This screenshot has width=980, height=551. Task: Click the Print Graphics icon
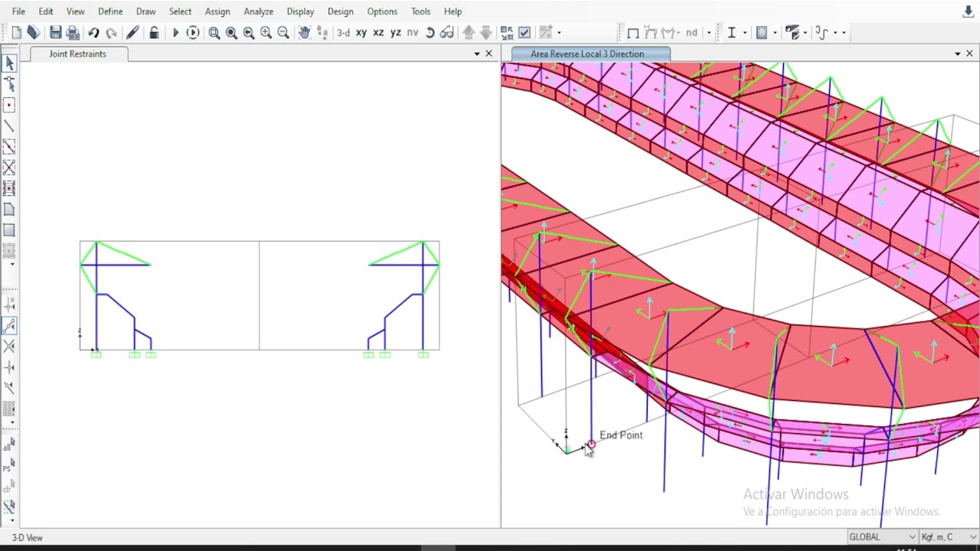click(73, 32)
